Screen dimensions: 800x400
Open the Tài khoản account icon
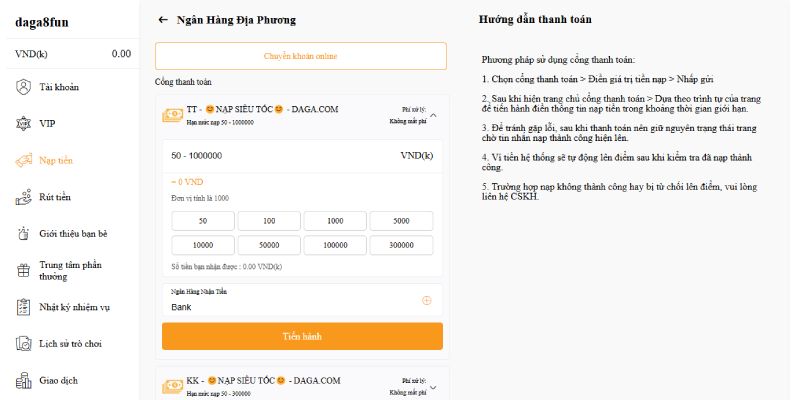[23, 87]
